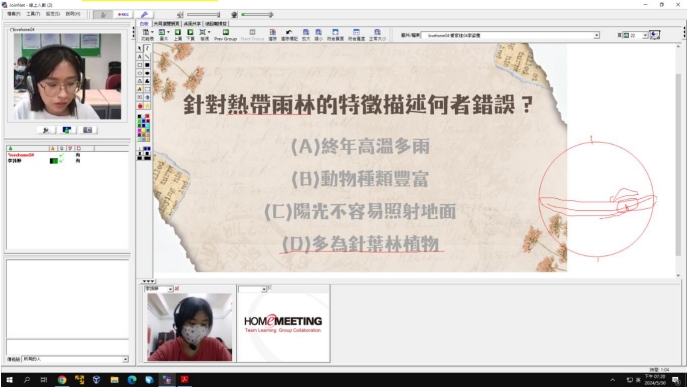Toggle microphone button under presenter video
Image resolution: width=687 pixels, height=387 pixels.
[46, 130]
